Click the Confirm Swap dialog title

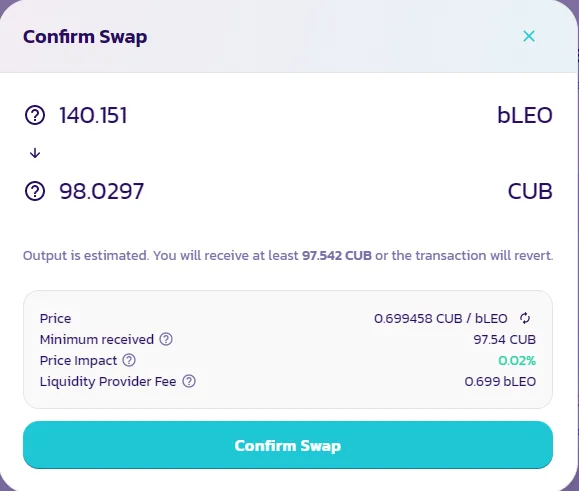[85, 37]
